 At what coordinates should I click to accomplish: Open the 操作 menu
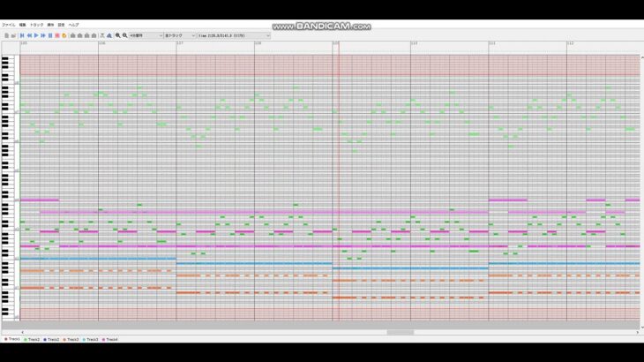(x=50, y=25)
